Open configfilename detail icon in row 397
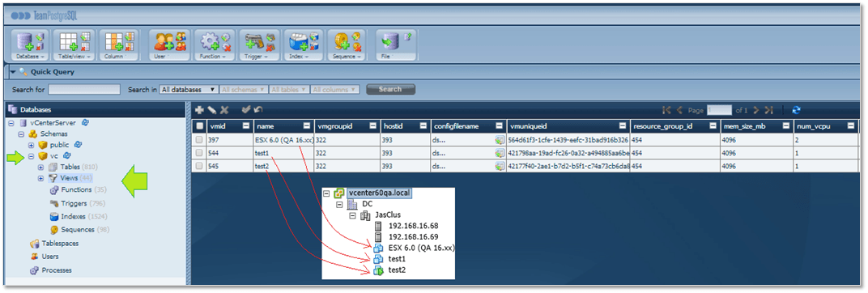This screenshot has width=868, height=293. click(500, 140)
